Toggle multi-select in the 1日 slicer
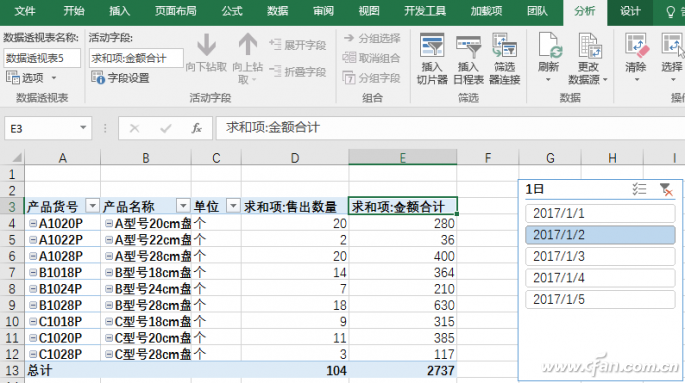685x383 pixels. (639, 189)
